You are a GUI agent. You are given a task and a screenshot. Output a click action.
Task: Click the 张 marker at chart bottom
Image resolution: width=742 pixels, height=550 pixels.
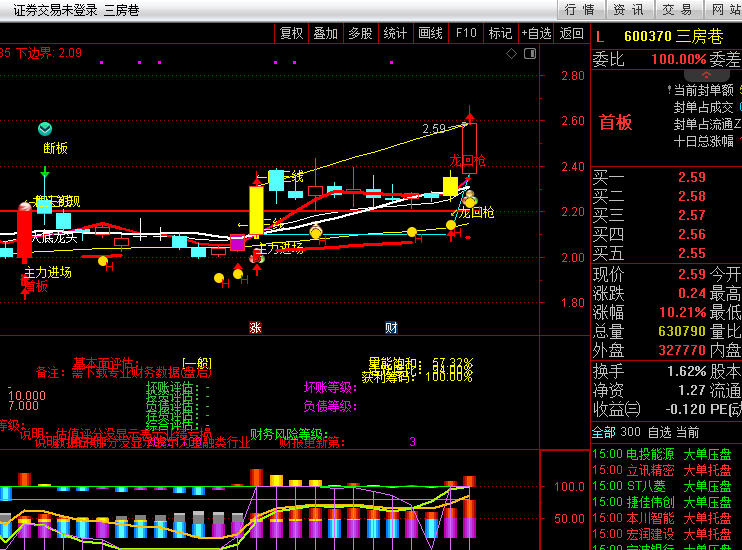point(255,327)
